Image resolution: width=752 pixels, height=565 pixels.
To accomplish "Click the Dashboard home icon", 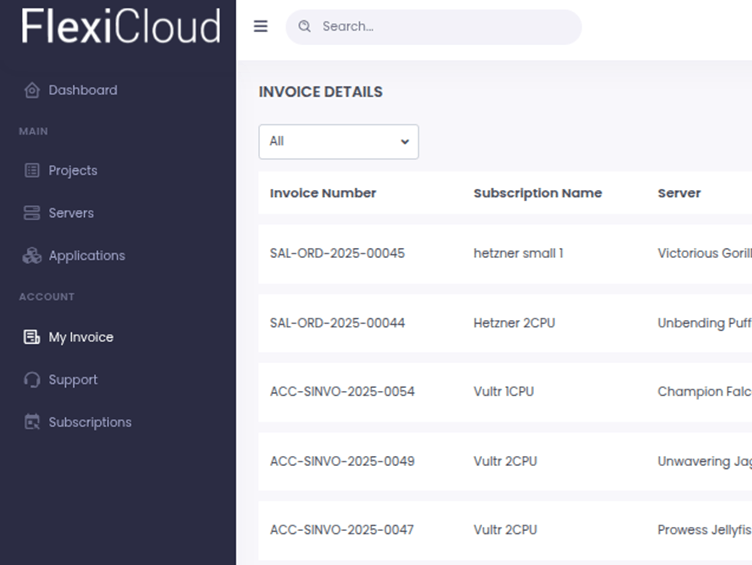I will 31,90.
